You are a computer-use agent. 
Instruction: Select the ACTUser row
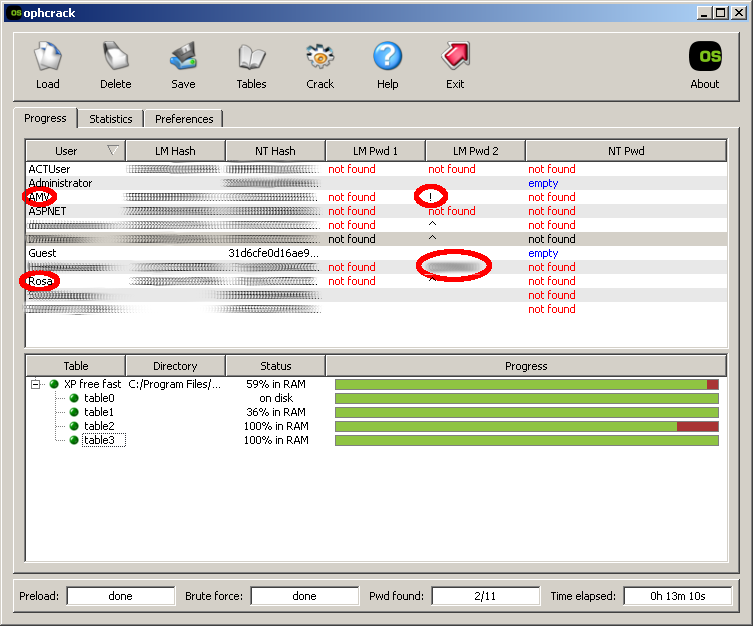tap(376, 169)
